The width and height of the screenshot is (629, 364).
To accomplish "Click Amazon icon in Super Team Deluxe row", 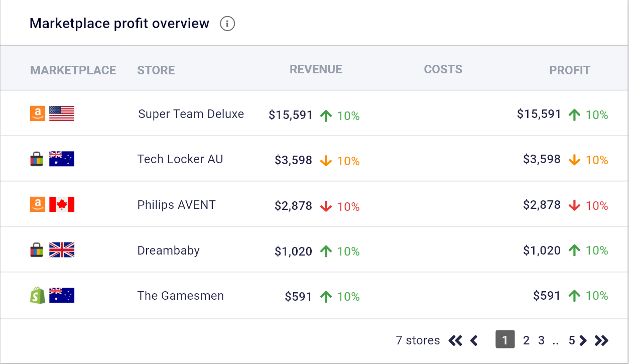I will pyautogui.click(x=38, y=114).
